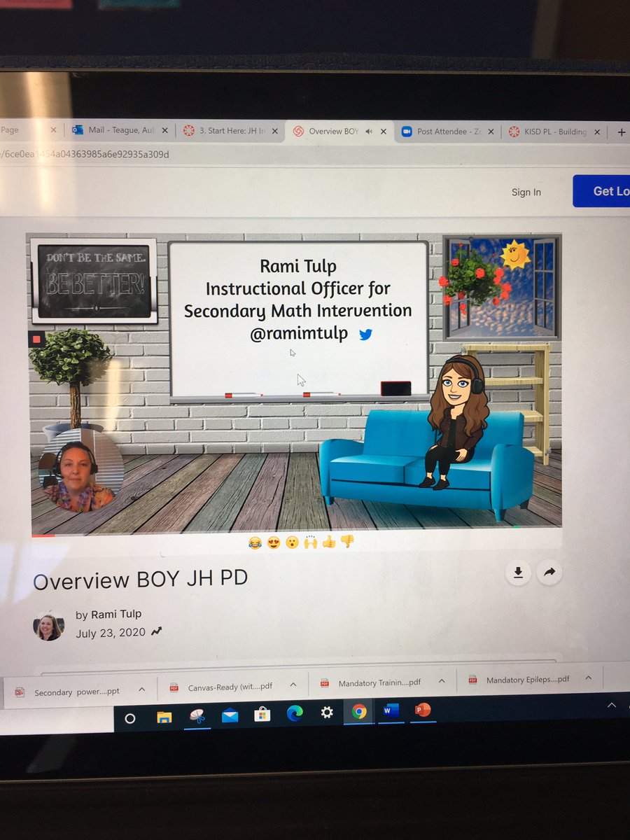Click the Sign In link

tap(526, 192)
